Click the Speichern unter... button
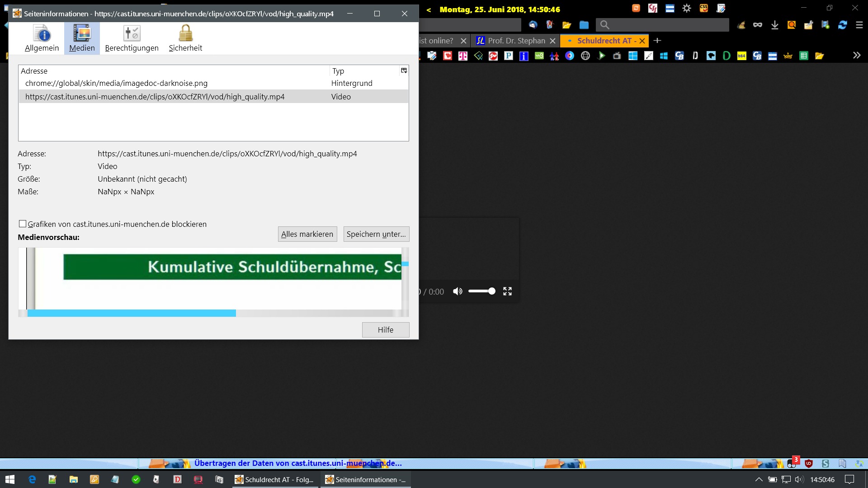This screenshot has height=488, width=868. [376, 234]
